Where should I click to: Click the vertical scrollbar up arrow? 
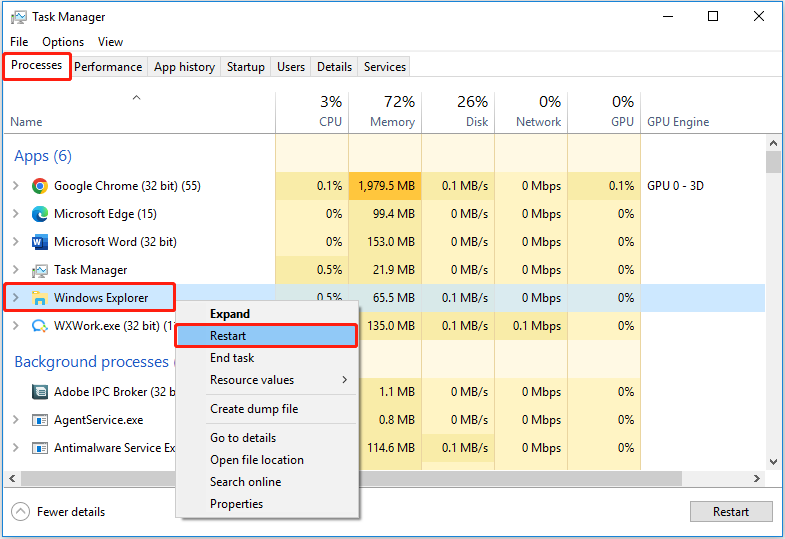click(773, 143)
